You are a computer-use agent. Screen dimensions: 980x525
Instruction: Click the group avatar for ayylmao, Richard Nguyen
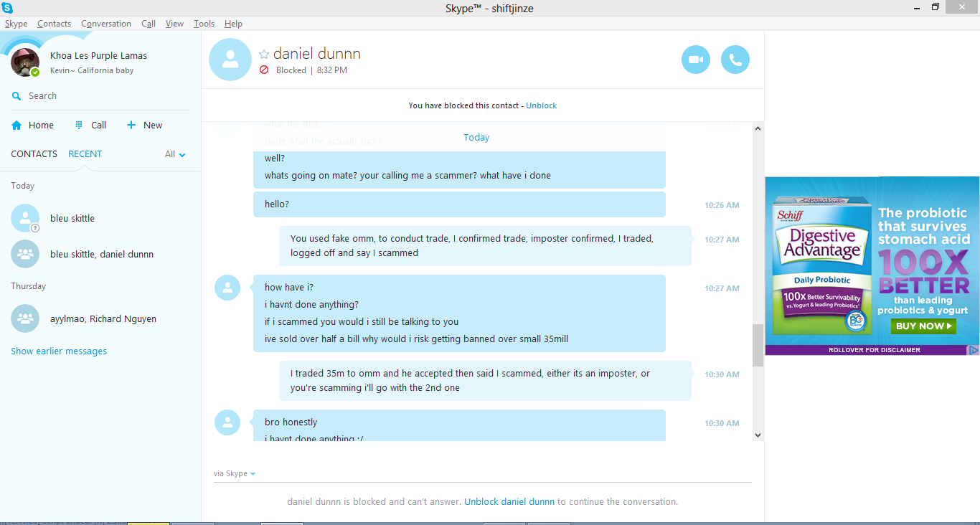pyautogui.click(x=25, y=318)
